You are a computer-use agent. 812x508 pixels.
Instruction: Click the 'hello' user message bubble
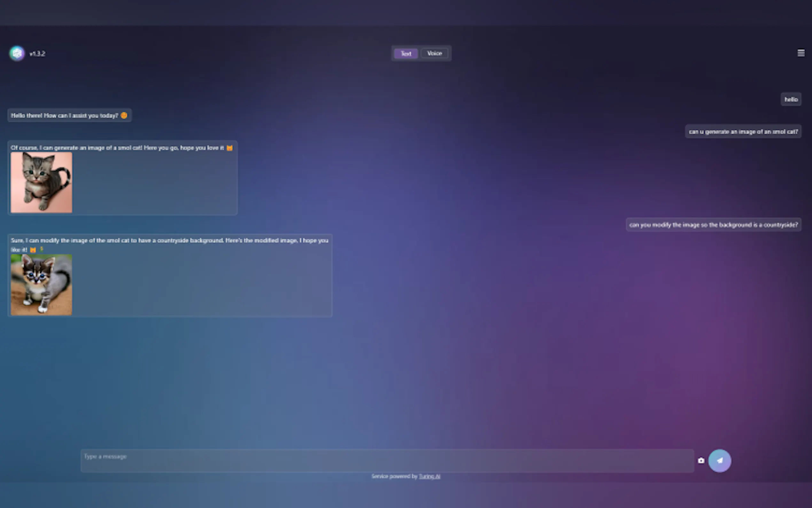point(791,99)
